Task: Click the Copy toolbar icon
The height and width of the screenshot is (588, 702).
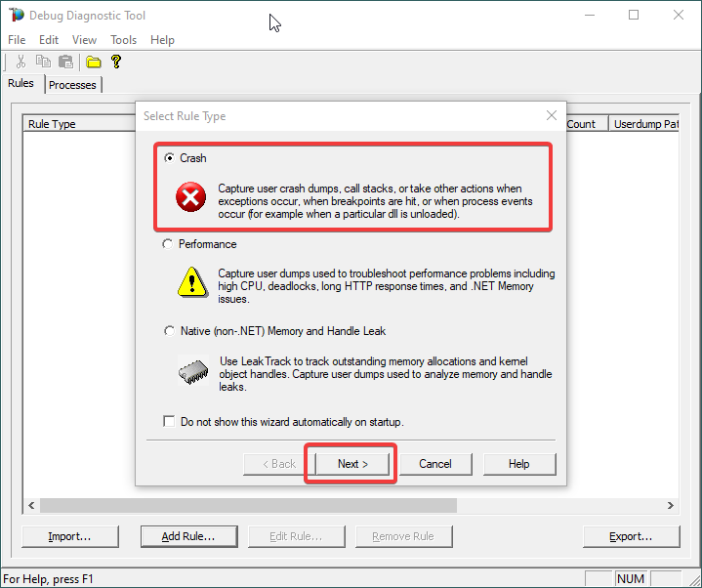Action: point(43,62)
